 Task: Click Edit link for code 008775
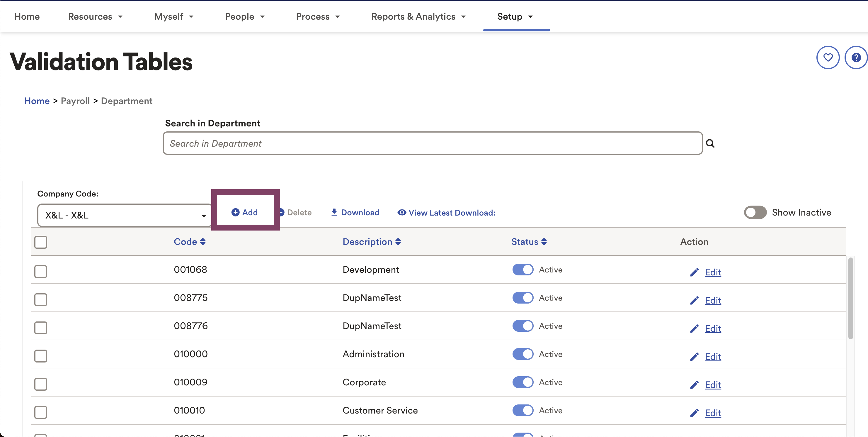click(713, 300)
